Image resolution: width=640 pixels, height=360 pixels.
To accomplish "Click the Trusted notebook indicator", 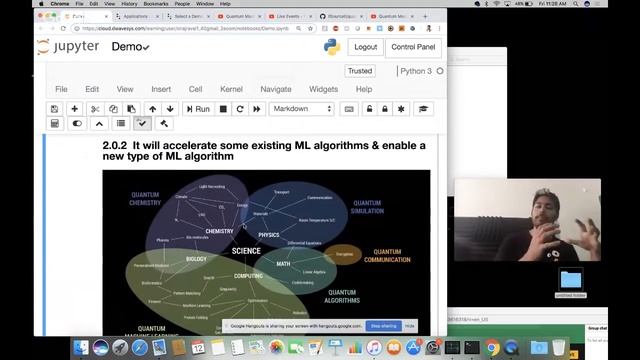I will (360, 71).
